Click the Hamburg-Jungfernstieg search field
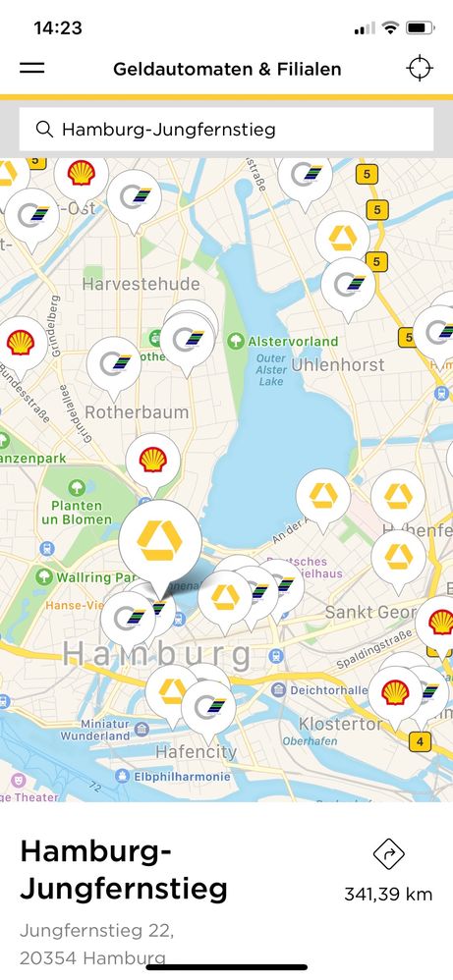The height and width of the screenshot is (980, 453). point(226,130)
